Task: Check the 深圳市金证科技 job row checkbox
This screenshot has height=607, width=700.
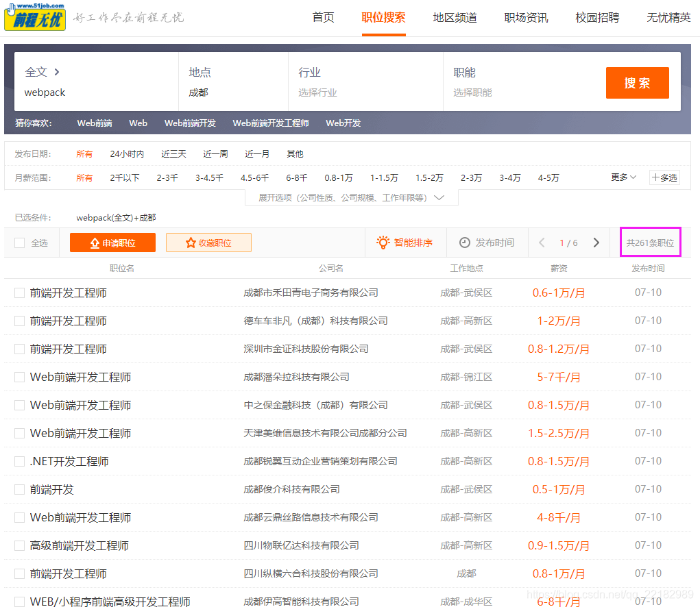Action: [x=20, y=349]
